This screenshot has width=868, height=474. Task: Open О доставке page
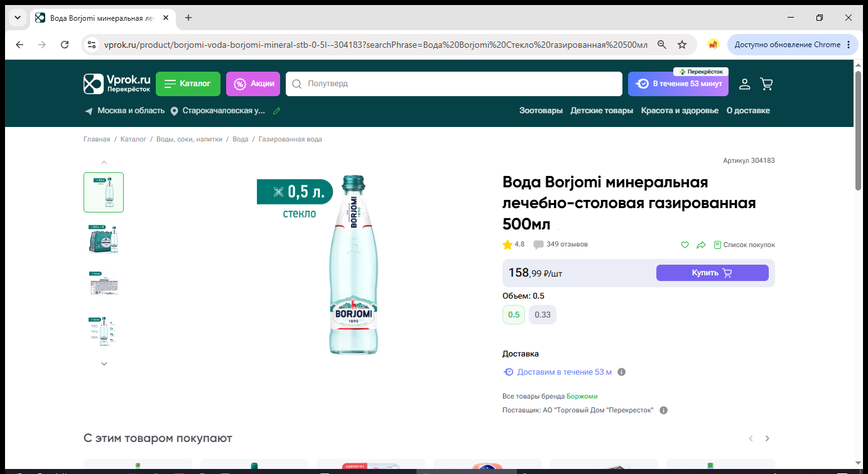click(748, 111)
